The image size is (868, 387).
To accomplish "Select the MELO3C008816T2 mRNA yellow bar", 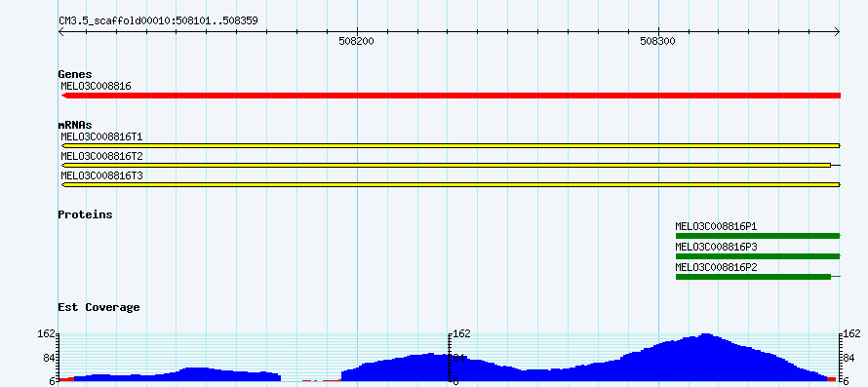I will (x=446, y=165).
